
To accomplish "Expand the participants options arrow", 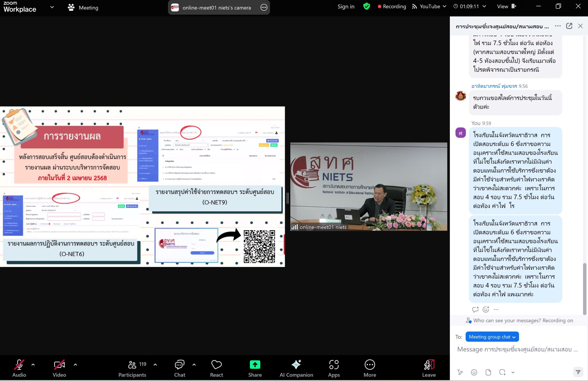I will [155, 364].
